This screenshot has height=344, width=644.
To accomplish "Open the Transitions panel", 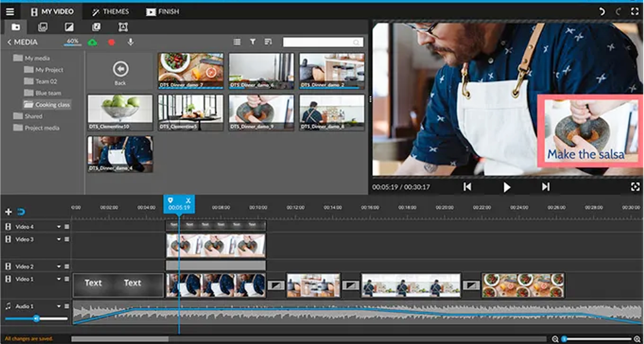I will [x=70, y=27].
